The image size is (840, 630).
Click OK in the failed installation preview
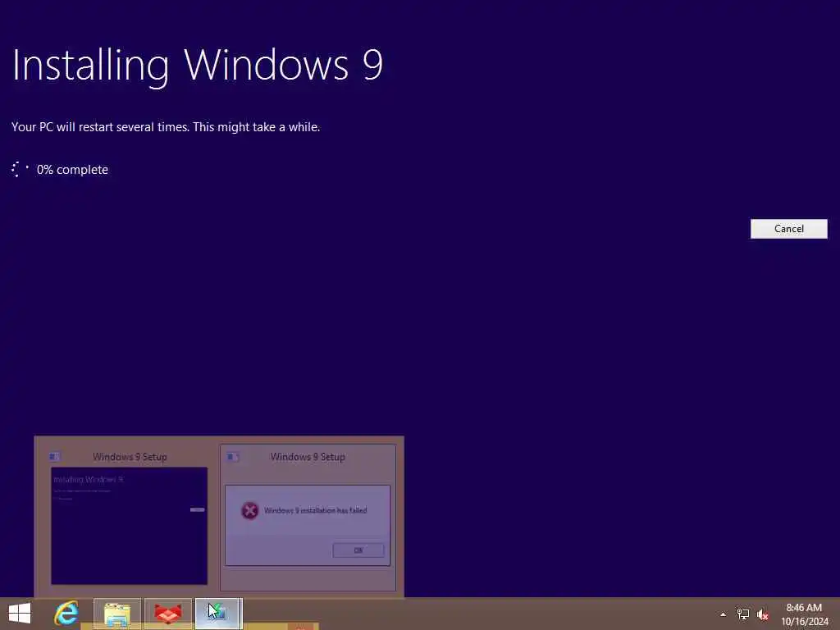358,550
